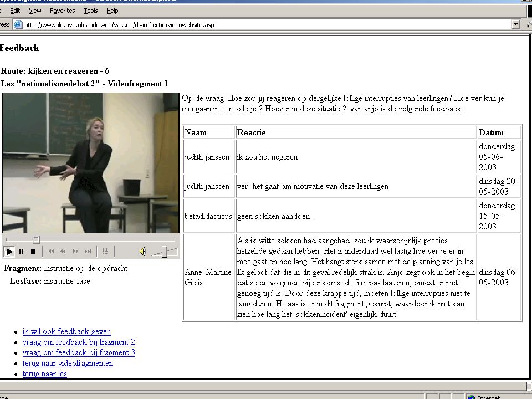Image resolution: width=532 pixels, height=399 pixels.
Task: Skip to next track in player
Action: 88,252
